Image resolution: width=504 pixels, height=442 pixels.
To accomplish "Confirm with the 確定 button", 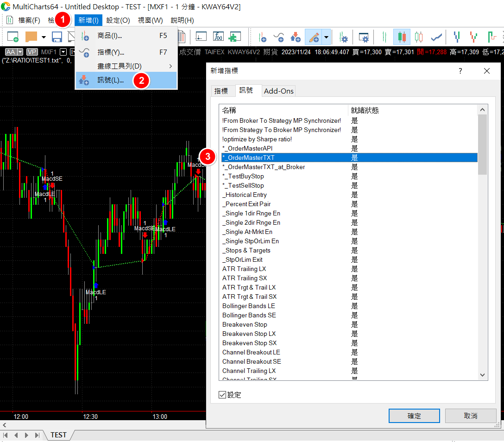I will pos(414,416).
